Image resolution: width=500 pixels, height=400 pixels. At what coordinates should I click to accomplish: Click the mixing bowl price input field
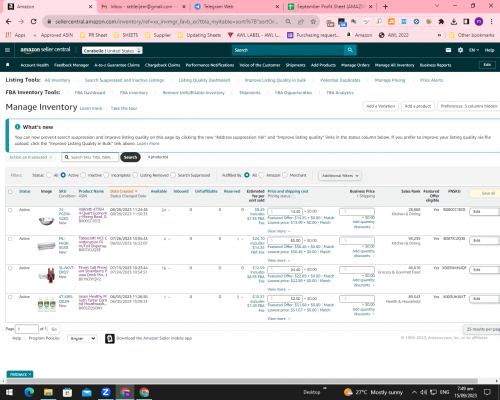(285, 212)
